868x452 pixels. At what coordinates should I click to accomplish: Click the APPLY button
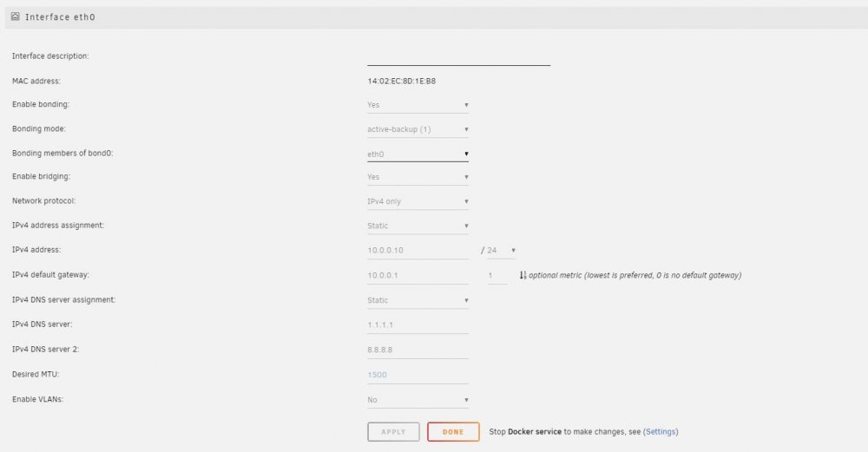pyautogui.click(x=393, y=431)
